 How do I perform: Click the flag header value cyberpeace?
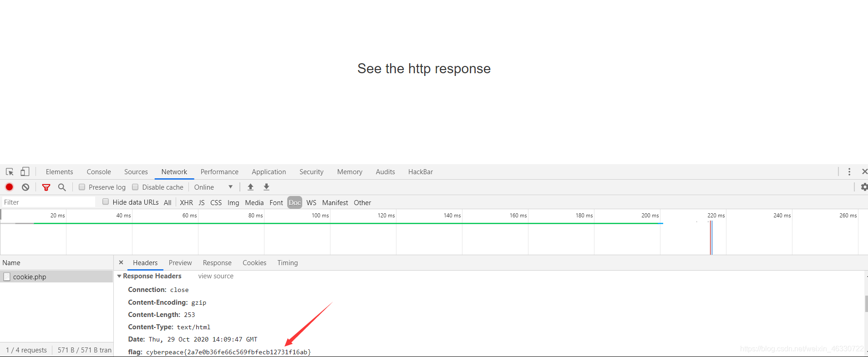228,352
